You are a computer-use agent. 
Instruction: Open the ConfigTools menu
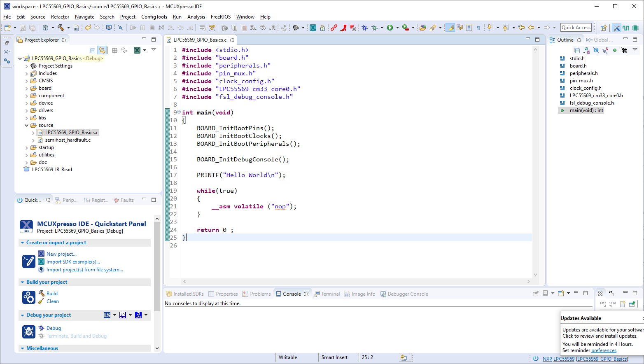154,17
